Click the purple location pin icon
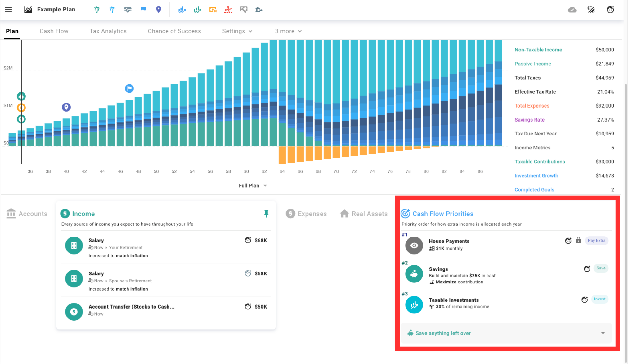This screenshot has height=364, width=628. pos(159,9)
